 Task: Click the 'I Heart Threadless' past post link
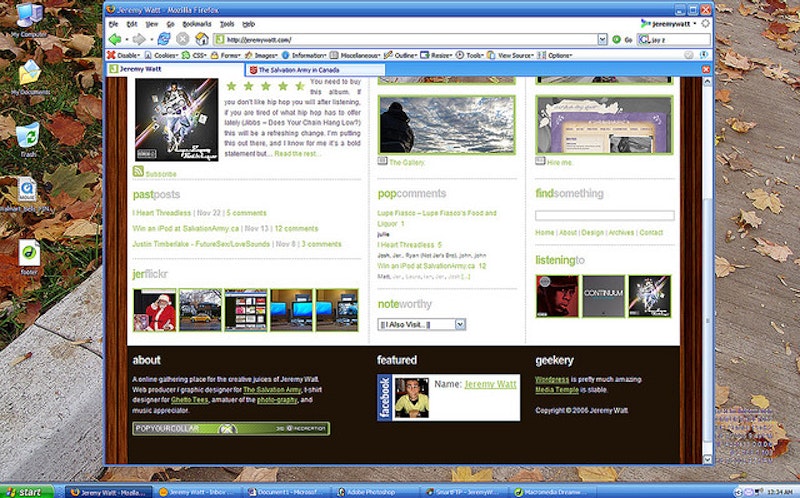[162, 213]
